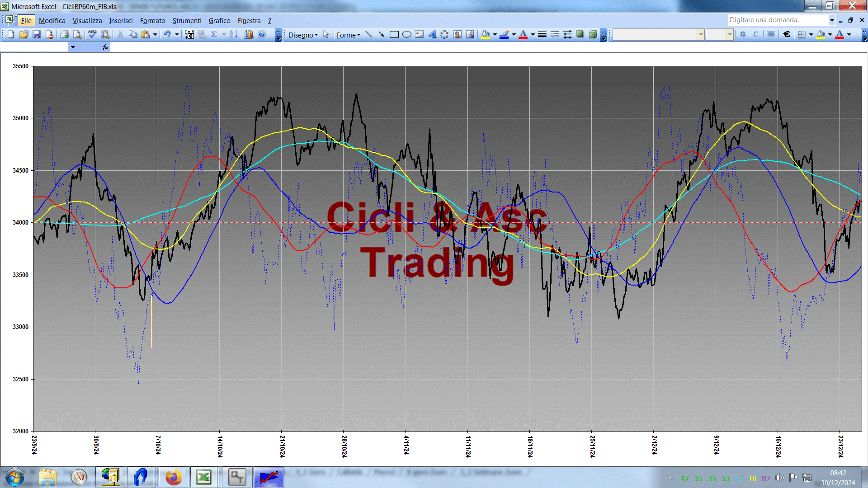This screenshot has width=868, height=488.
Task: Toggle center alignment
Action: (771, 34)
